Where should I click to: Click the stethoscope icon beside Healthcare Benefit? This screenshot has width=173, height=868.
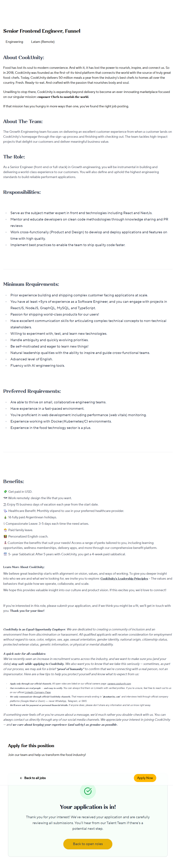pos(5,511)
